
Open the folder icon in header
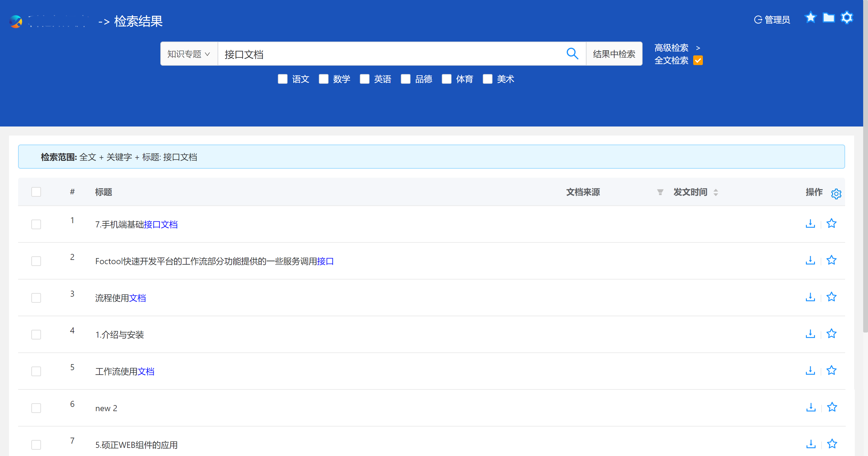point(829,17)
